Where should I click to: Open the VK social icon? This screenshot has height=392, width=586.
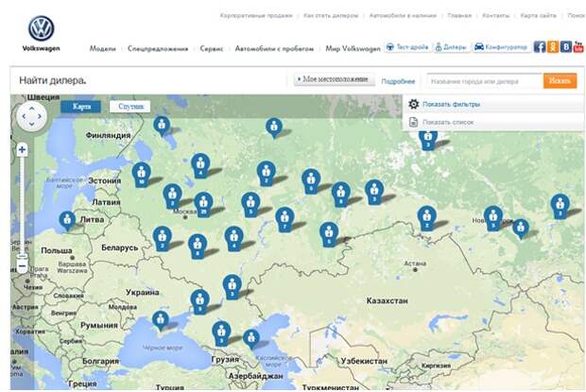point(566,46)
